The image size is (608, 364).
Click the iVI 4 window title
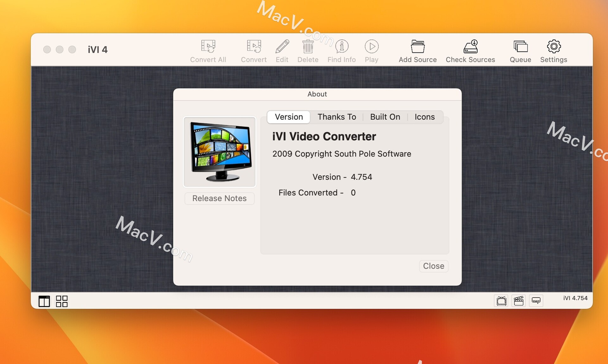(98, 50)
